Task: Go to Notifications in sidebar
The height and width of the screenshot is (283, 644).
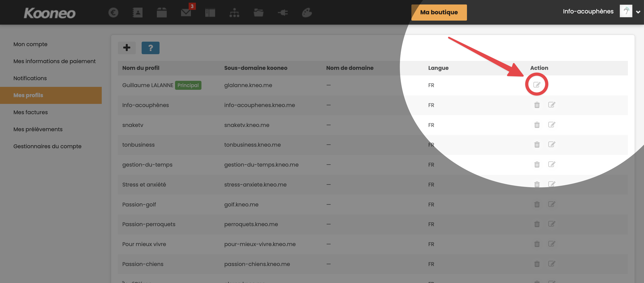Action: pos(30,78)
